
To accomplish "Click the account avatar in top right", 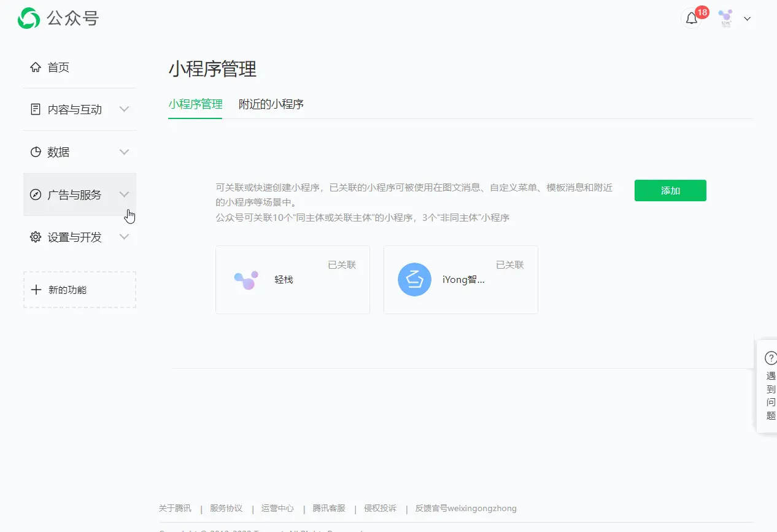I will [x=725, y=18].
